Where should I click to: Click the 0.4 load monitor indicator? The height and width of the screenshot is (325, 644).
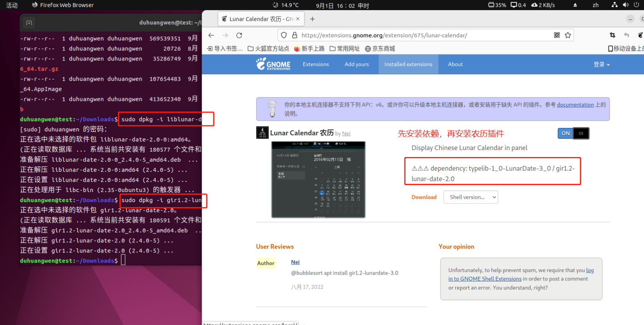518,5
